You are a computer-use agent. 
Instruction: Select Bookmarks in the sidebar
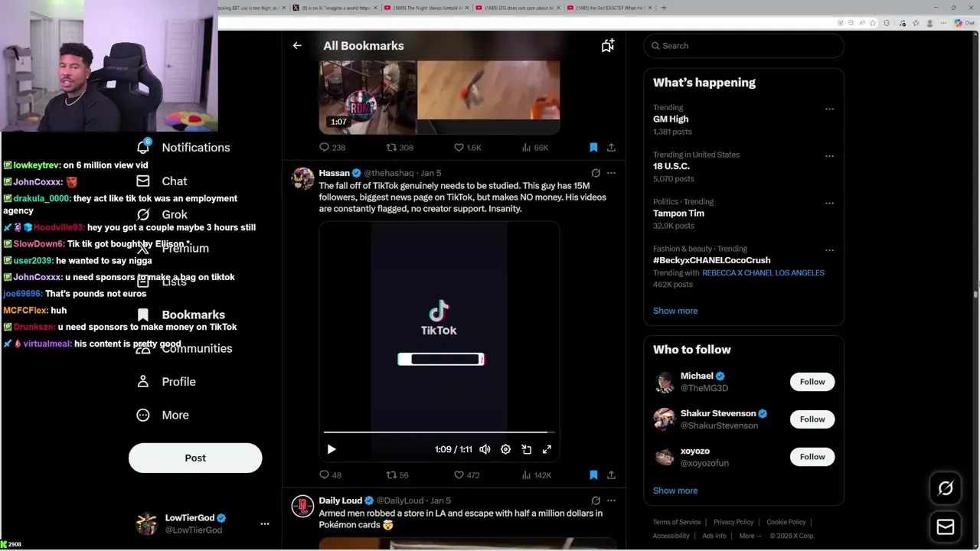coord(181,315)
